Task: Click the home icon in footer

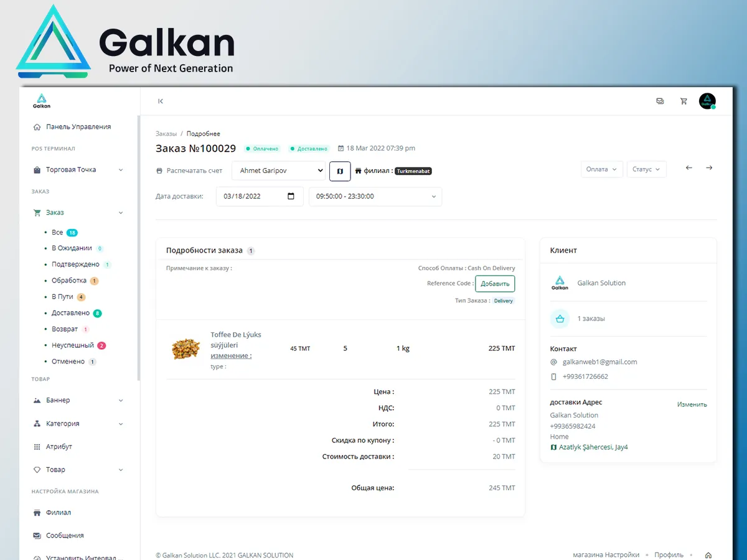Action: (x=708, y=555)
